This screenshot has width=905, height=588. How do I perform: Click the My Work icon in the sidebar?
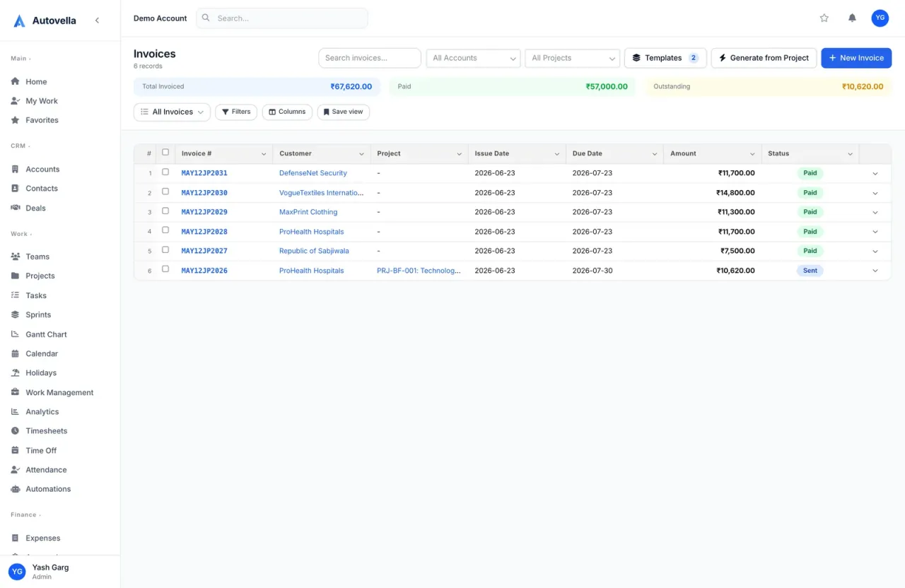pos(16,101)
